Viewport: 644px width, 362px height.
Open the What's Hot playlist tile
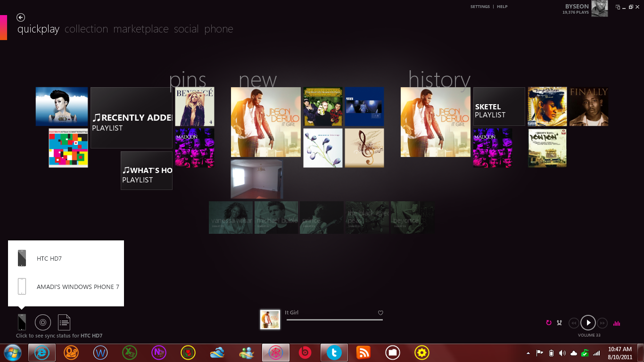(x=147, y=171)
